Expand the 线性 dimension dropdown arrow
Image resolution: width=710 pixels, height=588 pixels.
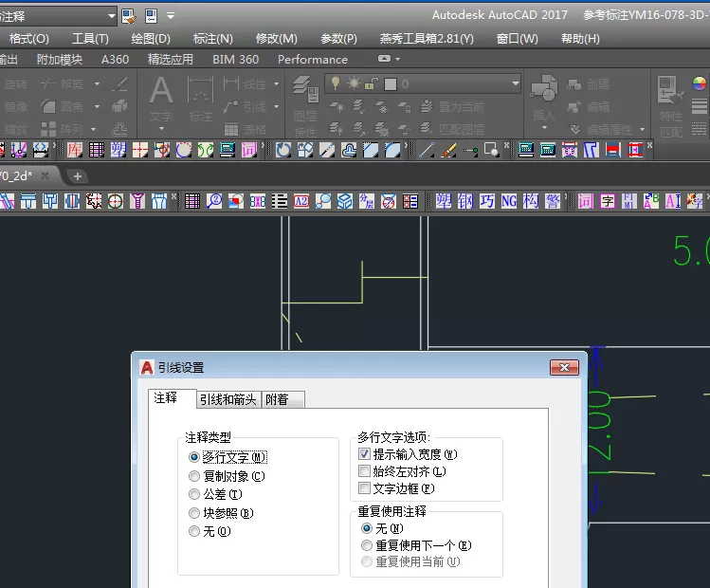pyautogui.click(x=277, y=84)
